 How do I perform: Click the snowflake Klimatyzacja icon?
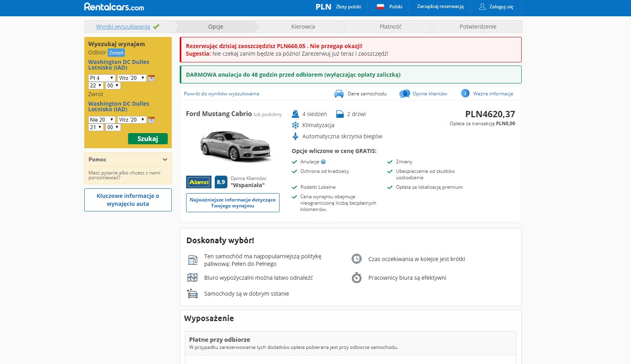[x=295, y=125]
